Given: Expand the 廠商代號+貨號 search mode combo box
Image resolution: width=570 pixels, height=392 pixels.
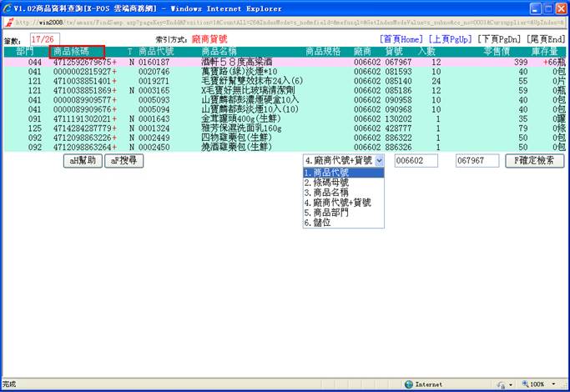Looking at the screenshot, I should [x=379, y=160].
